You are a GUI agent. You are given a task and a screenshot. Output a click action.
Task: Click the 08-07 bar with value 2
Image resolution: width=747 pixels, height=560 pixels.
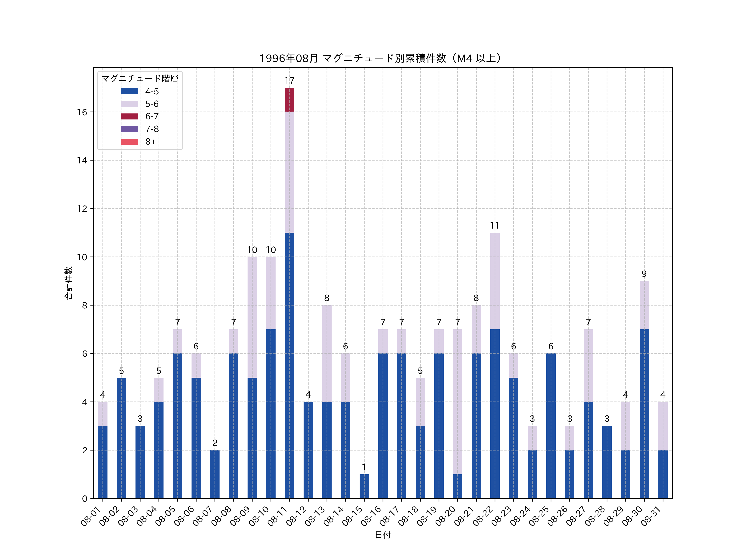215,474
